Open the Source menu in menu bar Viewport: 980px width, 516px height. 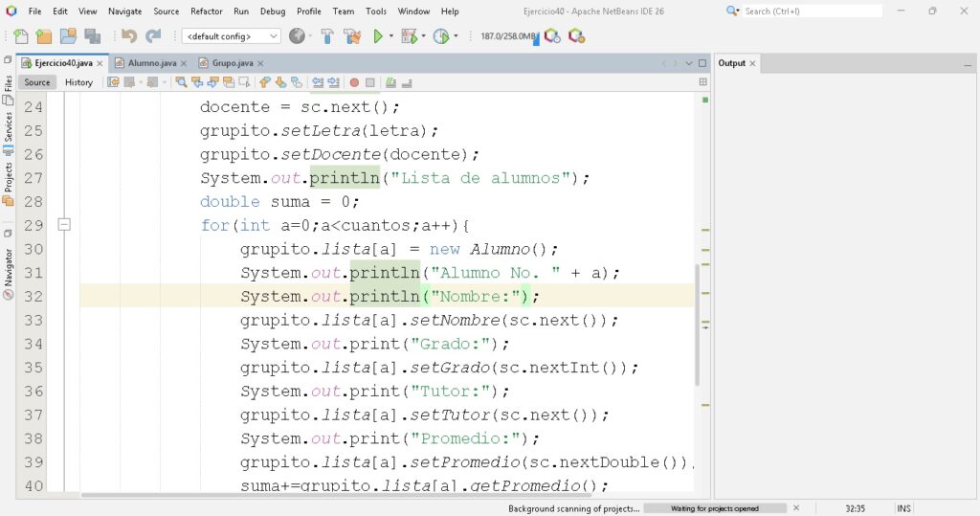(167, 11)
